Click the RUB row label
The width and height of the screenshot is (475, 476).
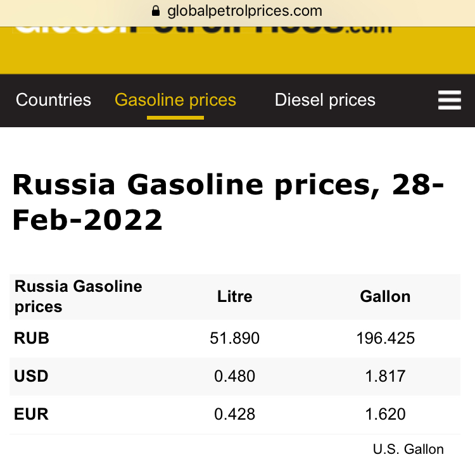coord(32,338)
